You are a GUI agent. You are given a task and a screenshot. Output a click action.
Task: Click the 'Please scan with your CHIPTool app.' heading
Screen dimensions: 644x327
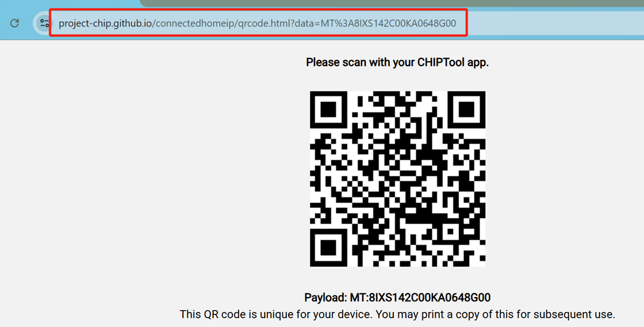pos(397,63)
